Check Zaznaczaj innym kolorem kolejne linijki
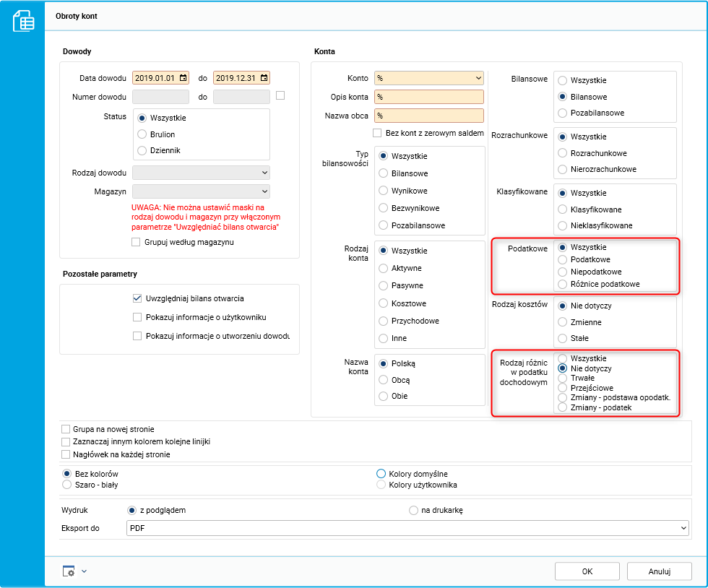 pyautogui.click(x=66, y=441)
